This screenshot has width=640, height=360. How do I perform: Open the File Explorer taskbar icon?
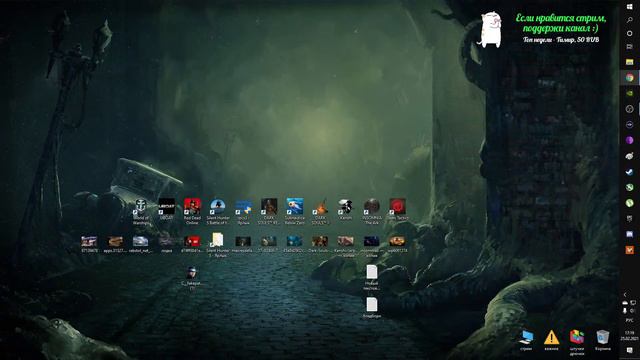click(x=630, y=62)
